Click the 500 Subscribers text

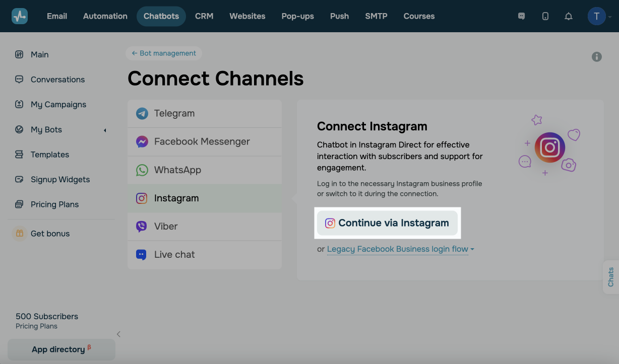[x=47, y=316]
